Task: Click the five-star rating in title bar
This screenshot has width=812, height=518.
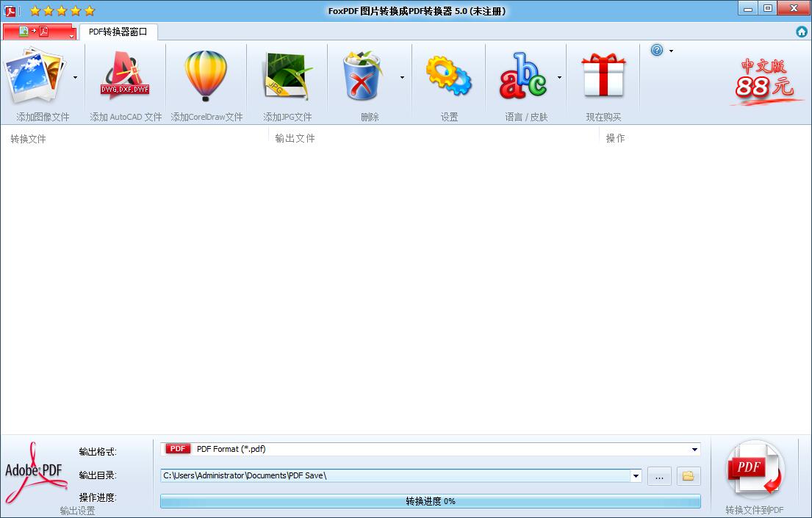Action: click(62, 10)
